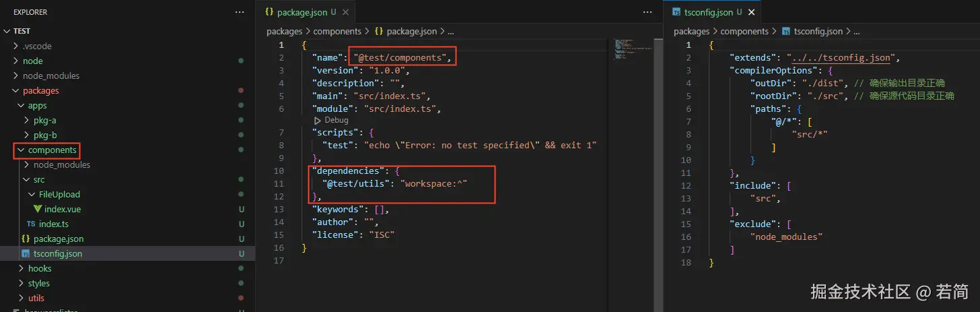Click the test script echo command string
Screen dimensions: 980x312
coord(481,145)
